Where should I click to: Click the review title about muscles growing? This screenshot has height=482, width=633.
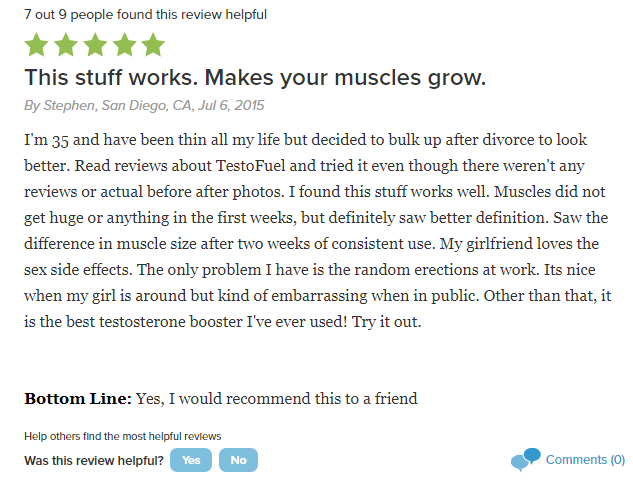coord(255,78)
